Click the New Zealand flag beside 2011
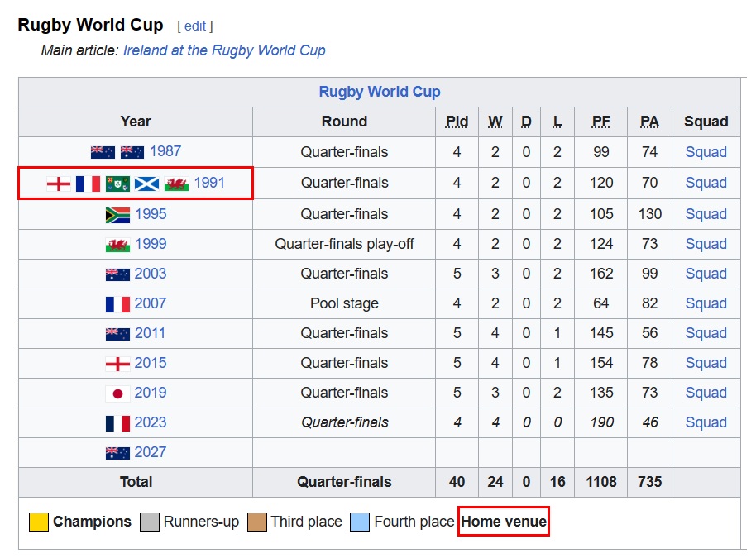 (x=118, y=334)
